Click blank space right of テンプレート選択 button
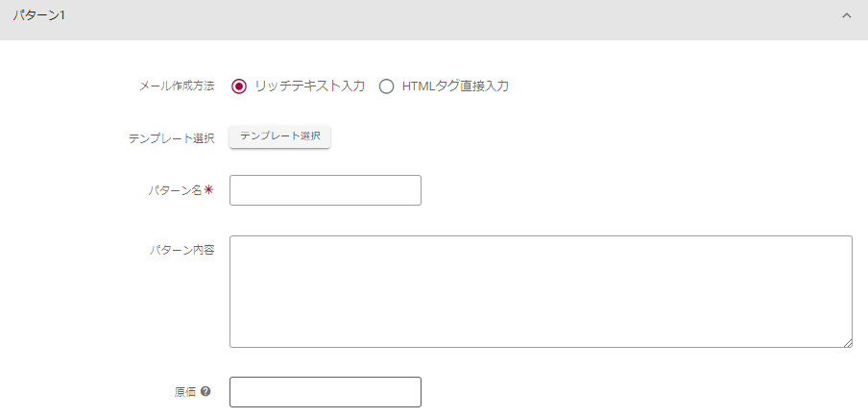Screen dimensions: 868x418 point(576,137)
